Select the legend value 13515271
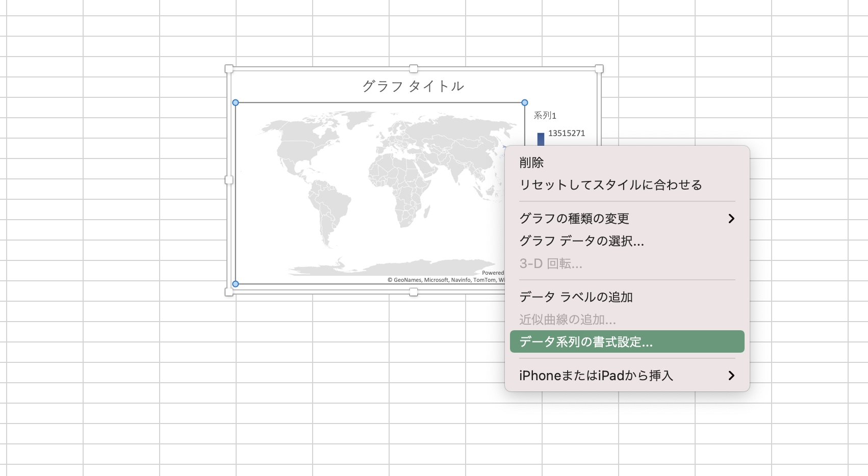 click(x=566, y=134)
